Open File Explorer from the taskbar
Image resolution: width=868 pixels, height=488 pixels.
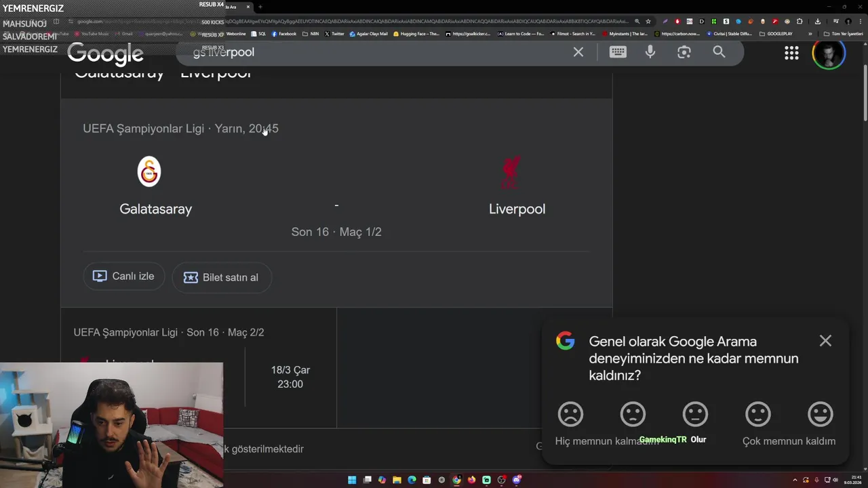(x=397, y=480)
